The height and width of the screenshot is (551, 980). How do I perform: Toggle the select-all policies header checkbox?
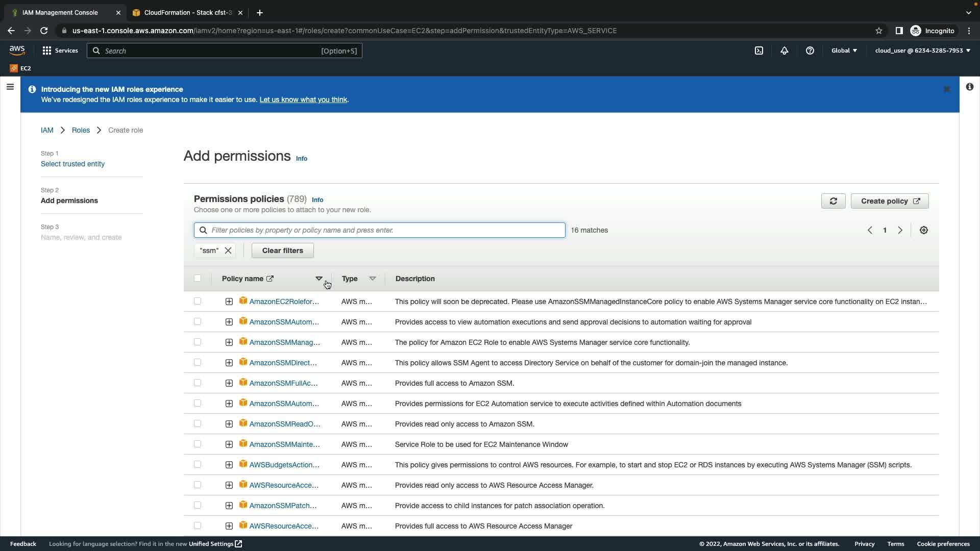pyautogui.click(x=198, y=278)
